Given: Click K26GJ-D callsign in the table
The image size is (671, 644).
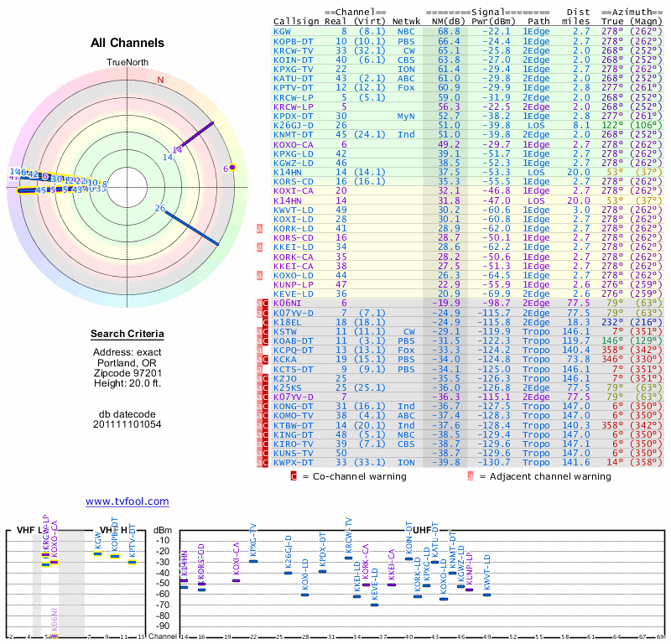Looking at the screenshot, I should 294,126.
